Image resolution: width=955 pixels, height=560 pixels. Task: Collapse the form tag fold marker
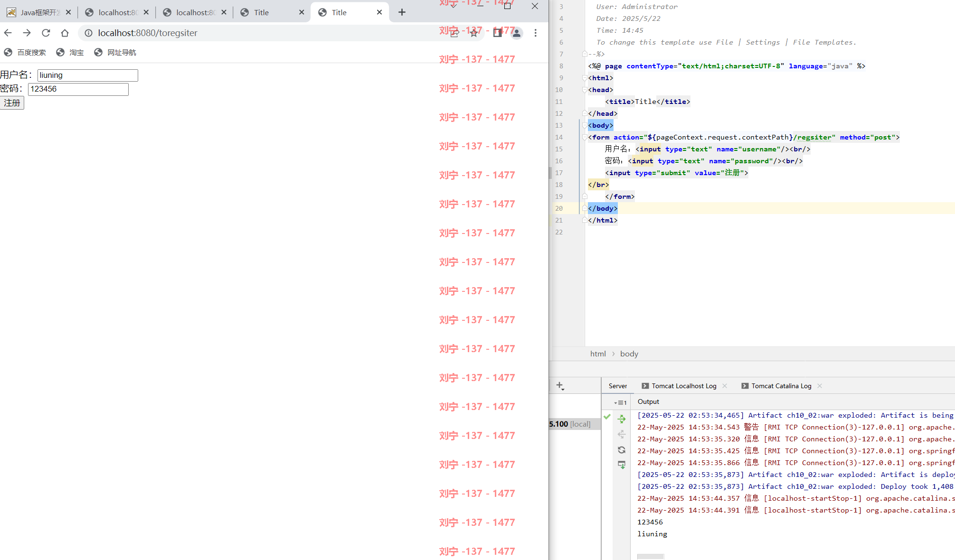(585, 137)
